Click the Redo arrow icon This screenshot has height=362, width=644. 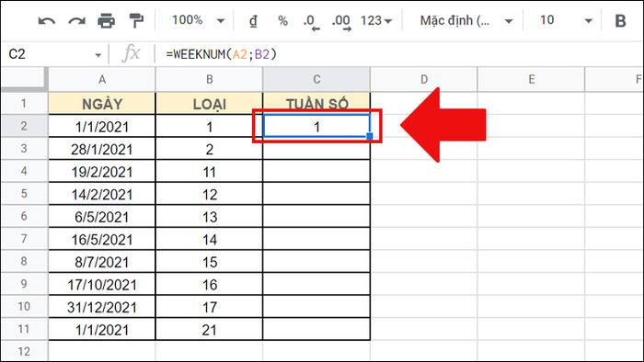pyautogui.click(x=76, y=20)
